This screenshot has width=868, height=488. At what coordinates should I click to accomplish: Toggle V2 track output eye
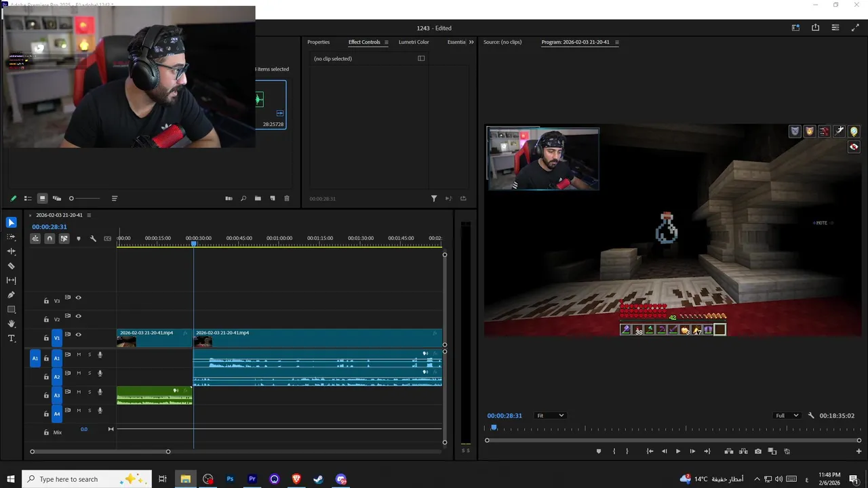(78, 316)
